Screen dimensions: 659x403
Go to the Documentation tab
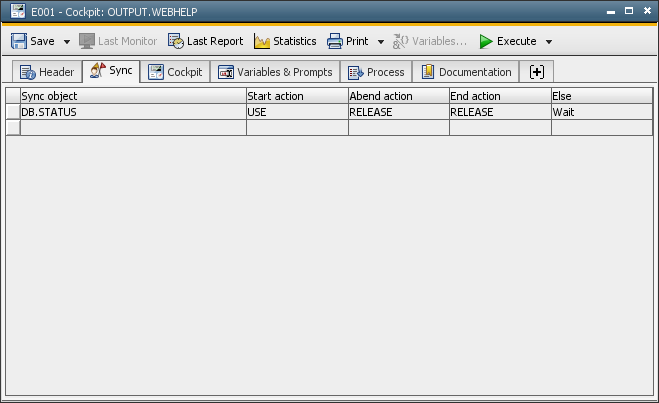(x=466, y=72)
